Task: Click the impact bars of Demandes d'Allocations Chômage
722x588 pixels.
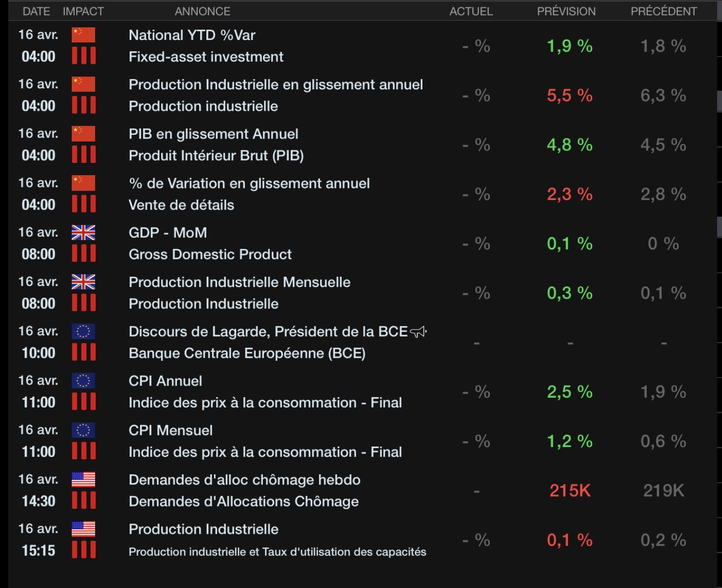Action: point(84,500)
